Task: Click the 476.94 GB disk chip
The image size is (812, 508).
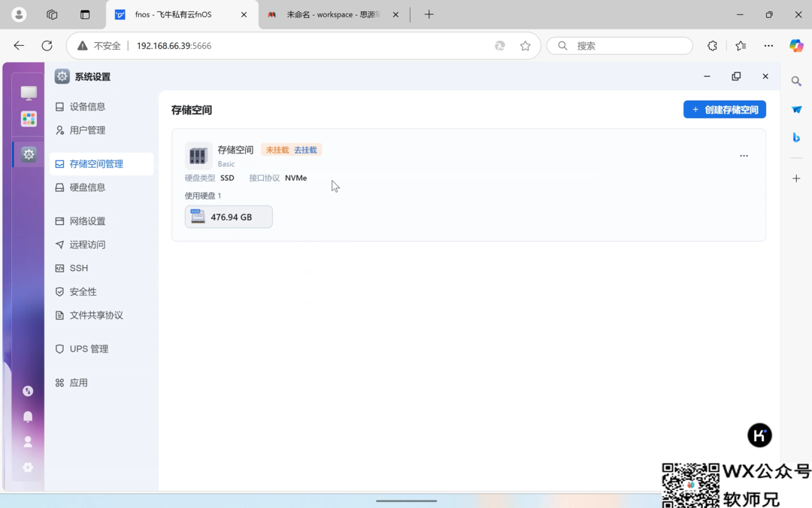Action: (x=229, y=217)
